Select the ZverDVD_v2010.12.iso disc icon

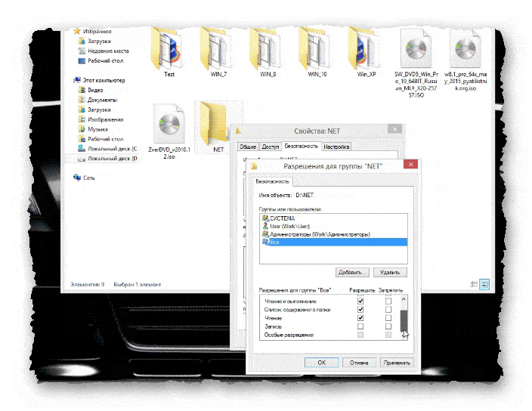pos(169,124)
